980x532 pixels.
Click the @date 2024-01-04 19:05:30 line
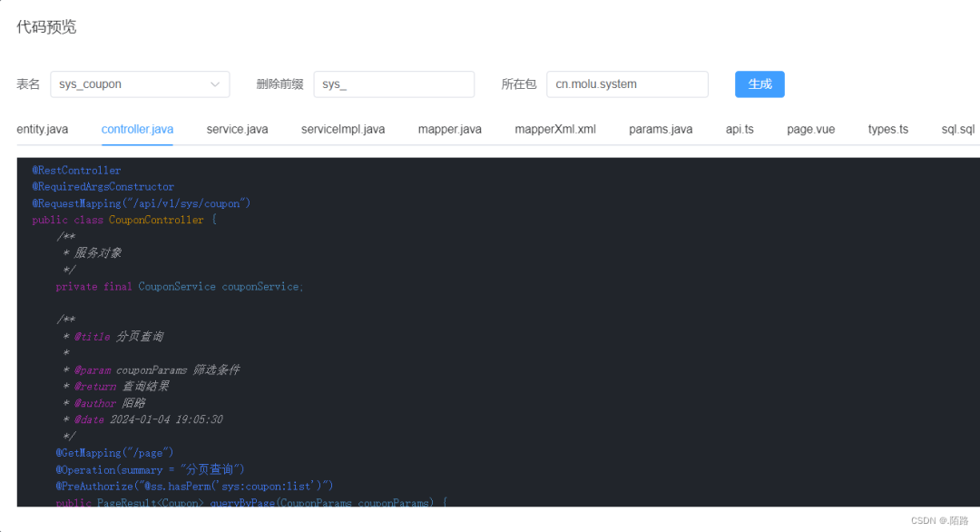pyautogui.click(x=142, y=419)
